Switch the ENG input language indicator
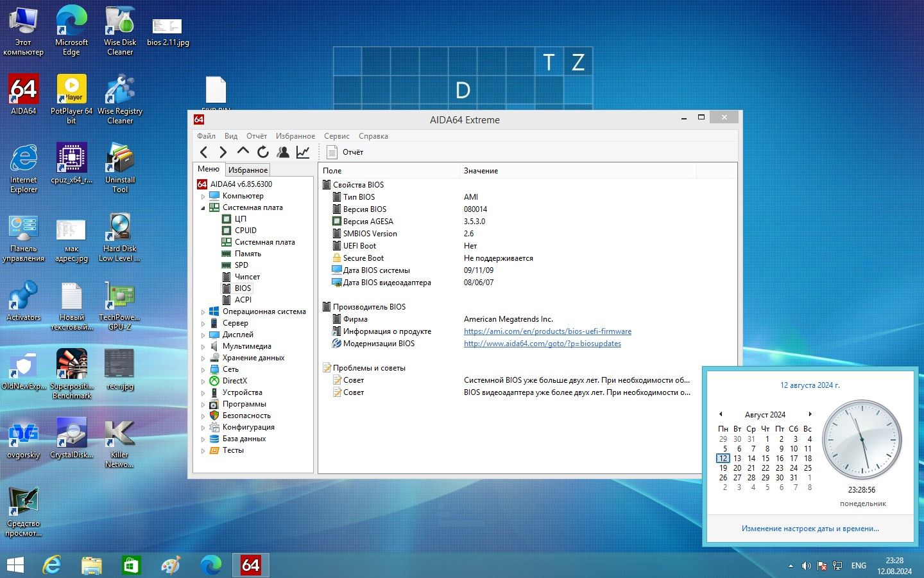 (859, 566)
